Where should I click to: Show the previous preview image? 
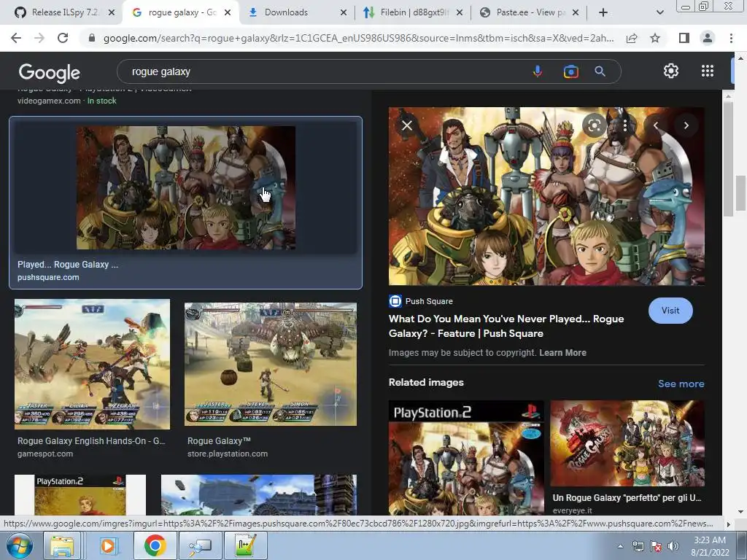[x=656, y=125]
